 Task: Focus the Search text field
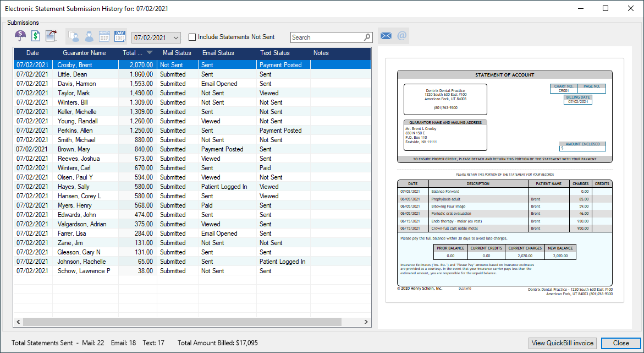click(326, 37)
